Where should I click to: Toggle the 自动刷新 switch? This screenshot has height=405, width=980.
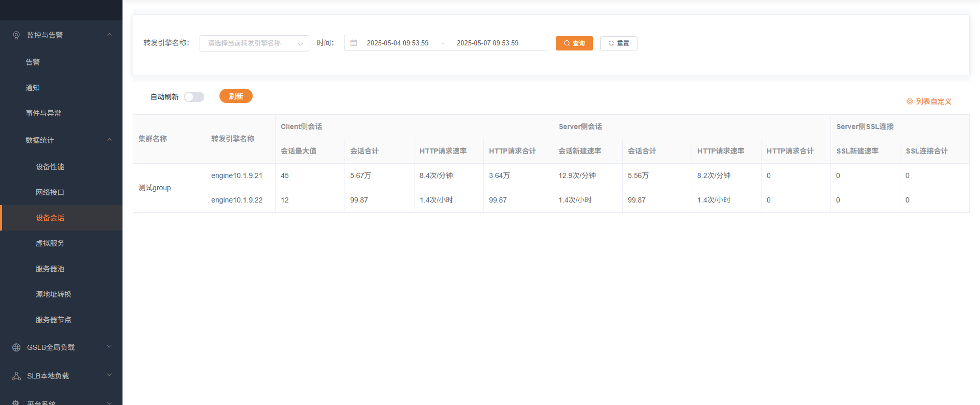194,97
